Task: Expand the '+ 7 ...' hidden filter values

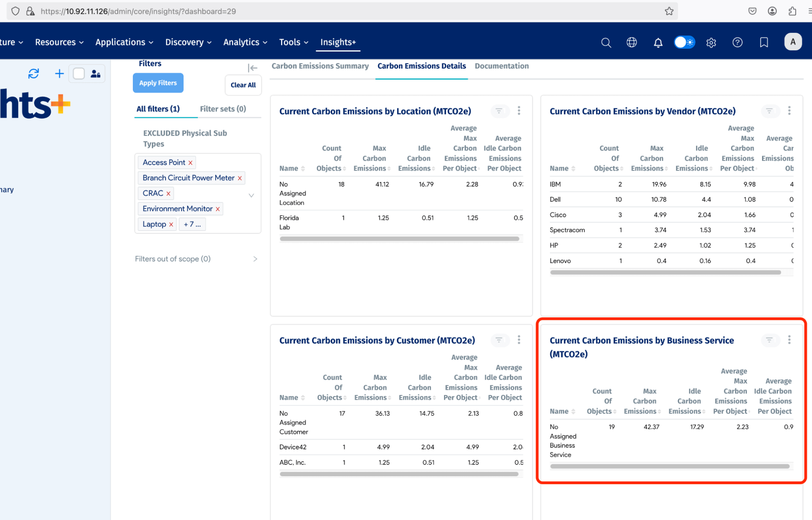Action: [x=192, y=224]
